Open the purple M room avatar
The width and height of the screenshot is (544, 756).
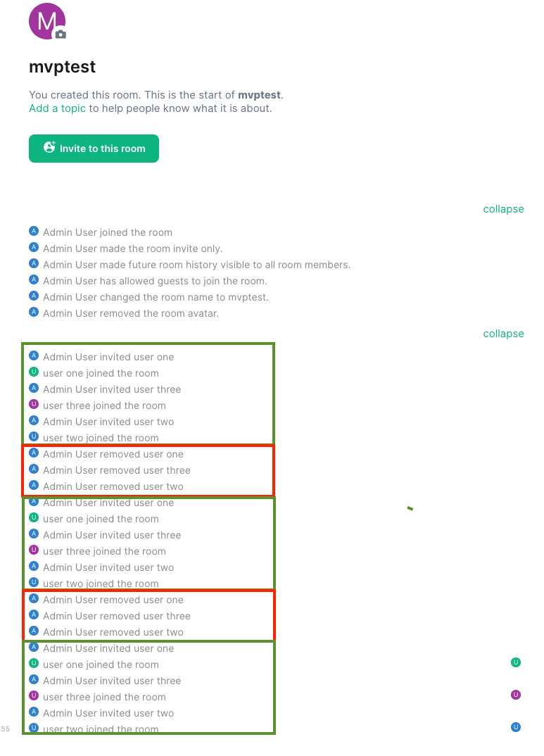(x=46, y=20)
